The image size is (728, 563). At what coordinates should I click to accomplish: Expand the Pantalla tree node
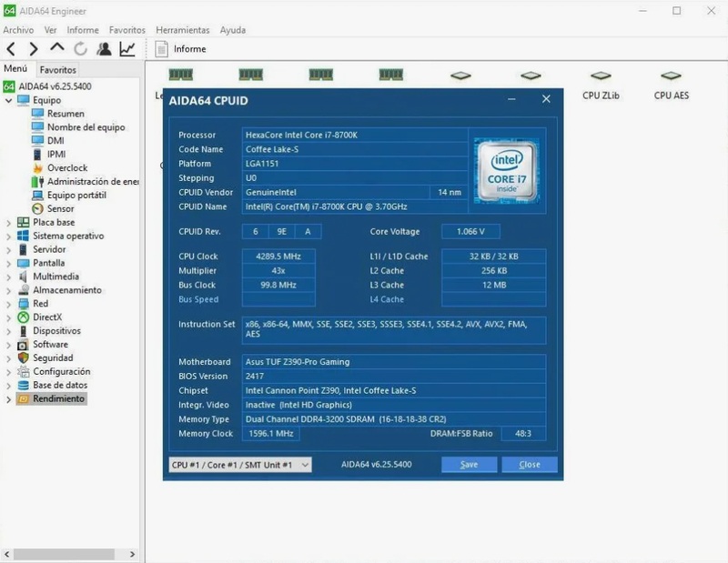pyautogui.click(x=8, y=263)
